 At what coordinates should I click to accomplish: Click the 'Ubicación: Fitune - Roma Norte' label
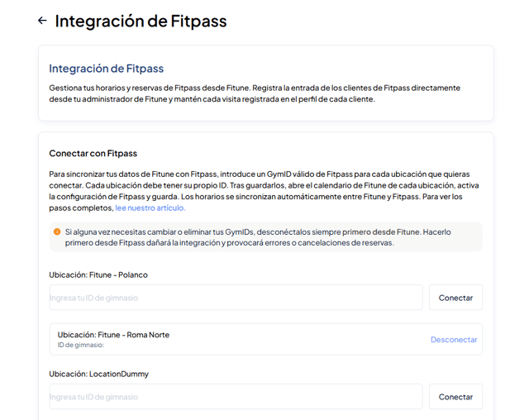click(113, 335)
